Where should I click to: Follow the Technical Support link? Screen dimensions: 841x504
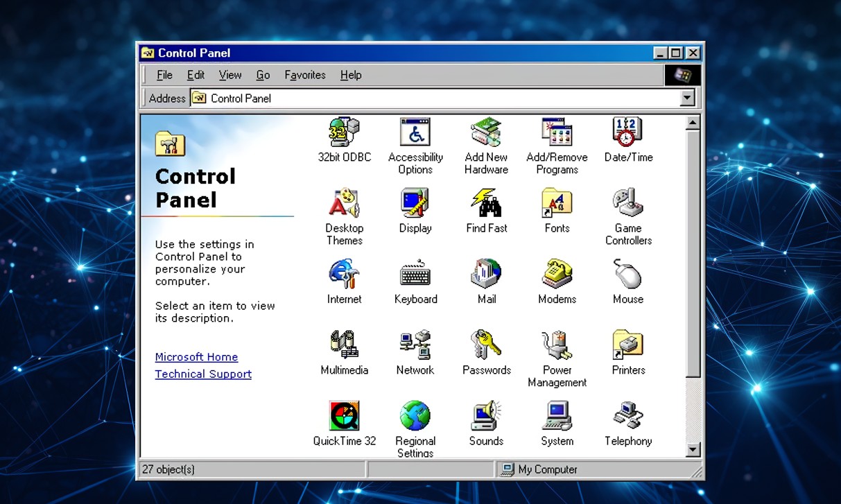(203, 374)
